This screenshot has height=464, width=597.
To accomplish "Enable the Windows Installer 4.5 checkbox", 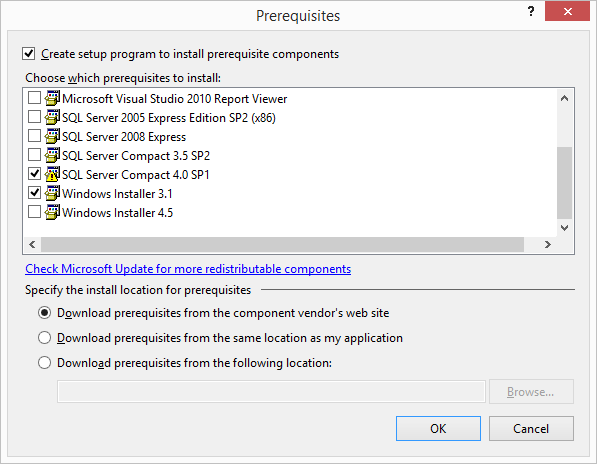I will click(x=34, y=212).
